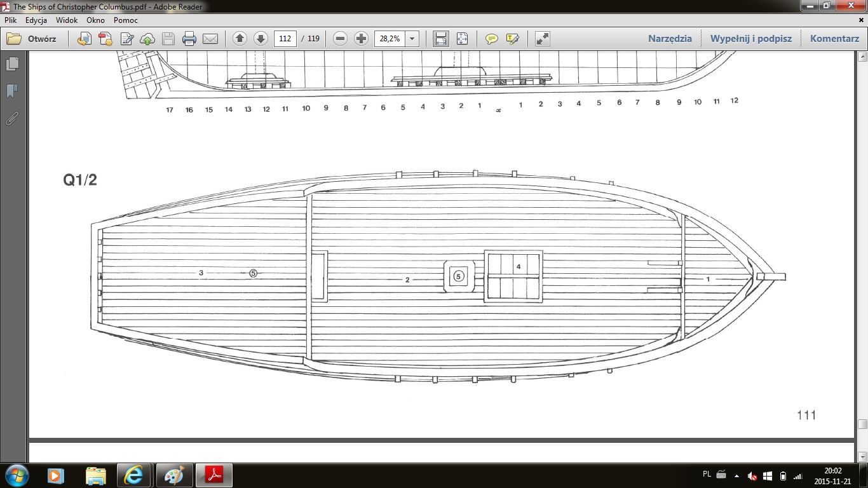Go to next page with down arrow
The width and height of the screenshot is (868, 488).
click(x=261, y=39)
